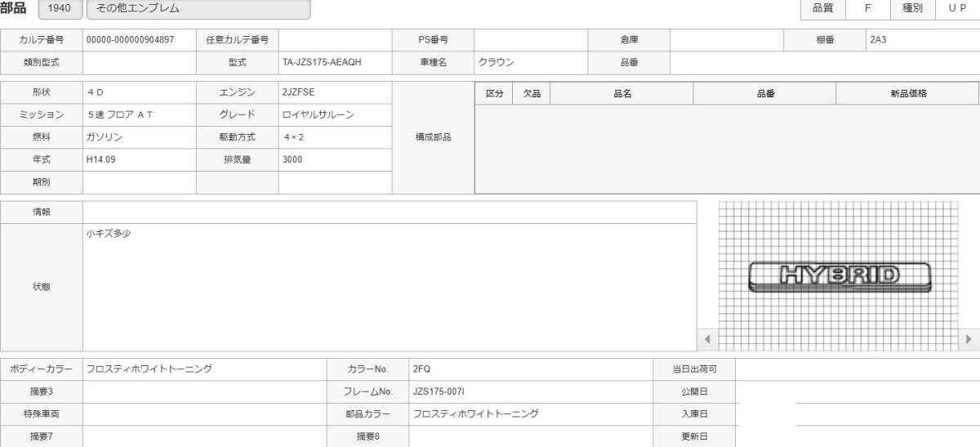980x447 pixels.
Task: Click the 年式 value H14.09
Action: pyautogui.click(x=101, y=159)
